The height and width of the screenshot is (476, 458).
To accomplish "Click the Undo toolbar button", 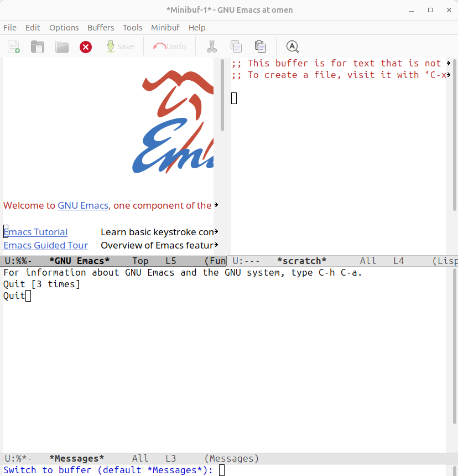I will point(170,46).
